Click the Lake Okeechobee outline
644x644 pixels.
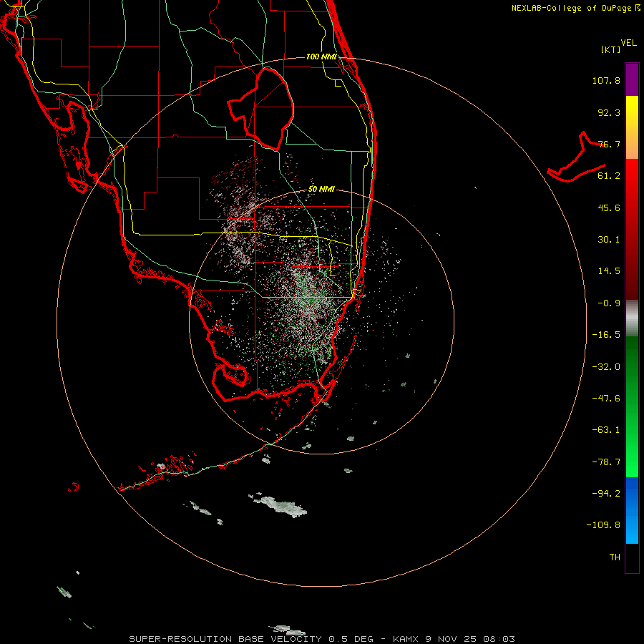click(260, 109)
